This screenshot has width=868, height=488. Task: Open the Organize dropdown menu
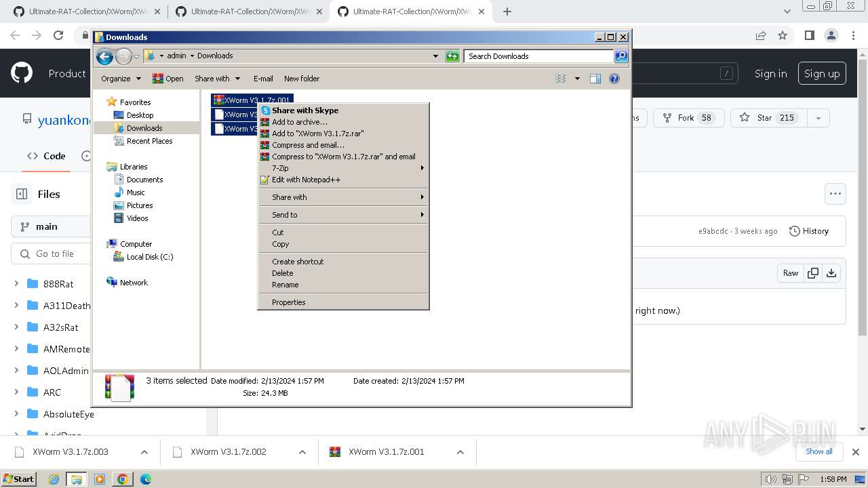(x=121, y=79)
